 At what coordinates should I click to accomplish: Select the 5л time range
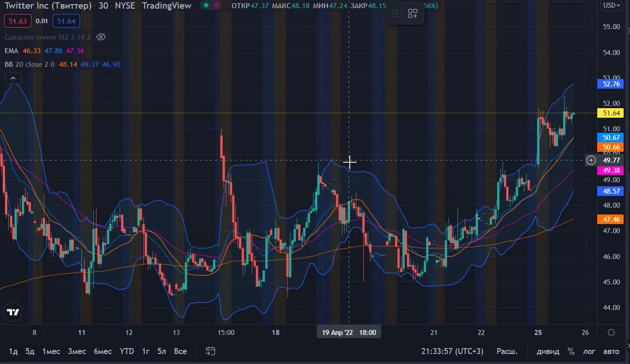tap(161, 351)
